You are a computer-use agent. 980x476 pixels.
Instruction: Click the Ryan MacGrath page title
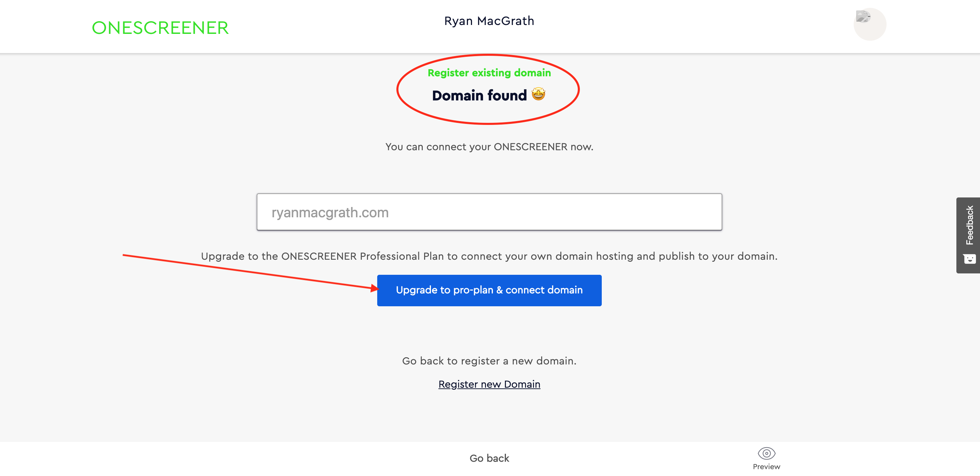[489, 21]
